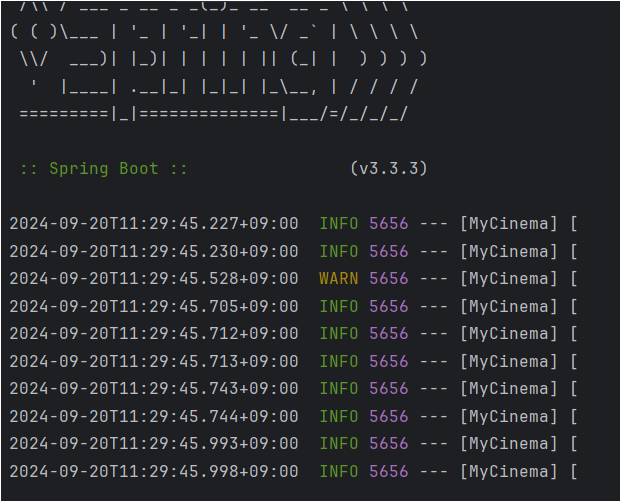Click the WARN log level word
This screenshot has height=502, width=621.
[339, 279]
